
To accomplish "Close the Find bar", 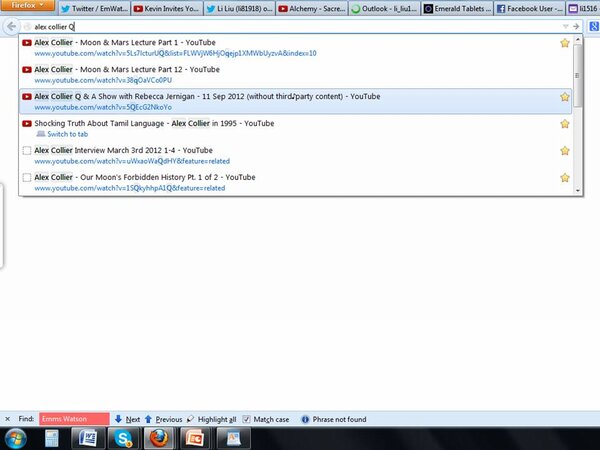I will pyautogui.click(x=8, y=419).
